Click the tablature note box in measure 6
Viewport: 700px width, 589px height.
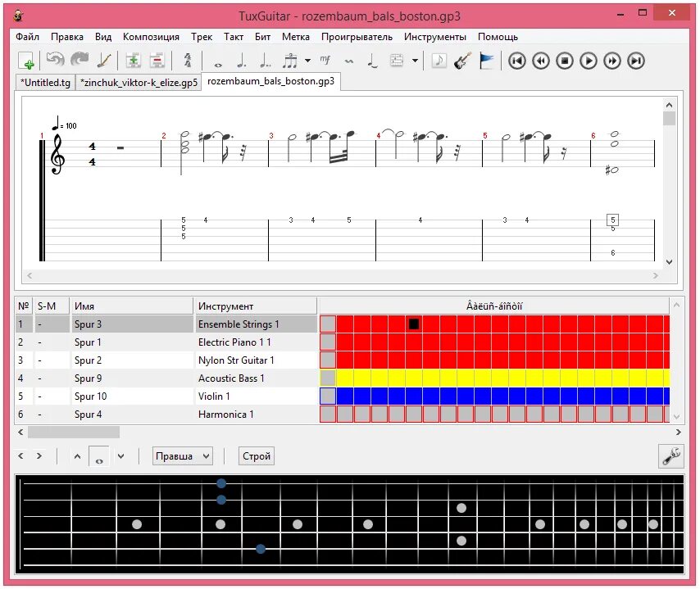coord(612,220)
